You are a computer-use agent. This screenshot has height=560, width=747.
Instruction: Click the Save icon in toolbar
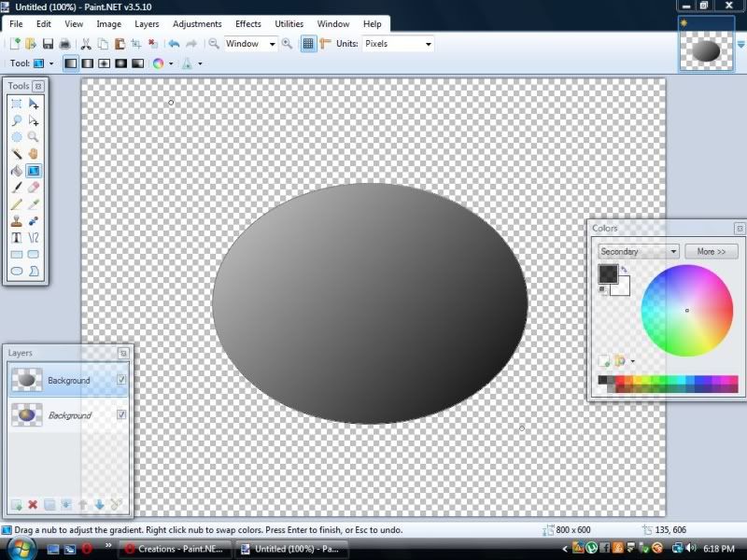(48, 44)
